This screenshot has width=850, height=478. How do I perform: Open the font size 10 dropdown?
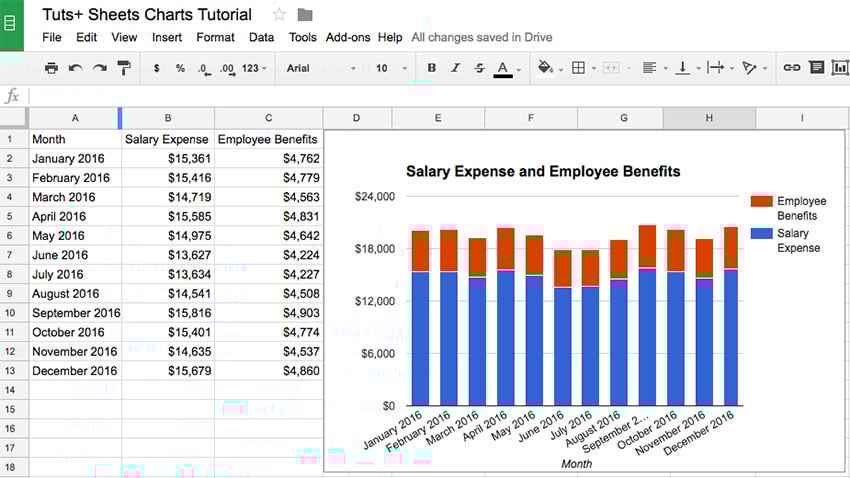tap(393, 68)
